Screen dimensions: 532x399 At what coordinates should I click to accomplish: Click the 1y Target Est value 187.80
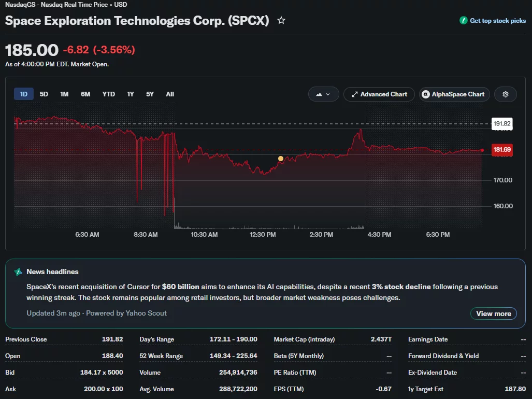coord(515,389)
